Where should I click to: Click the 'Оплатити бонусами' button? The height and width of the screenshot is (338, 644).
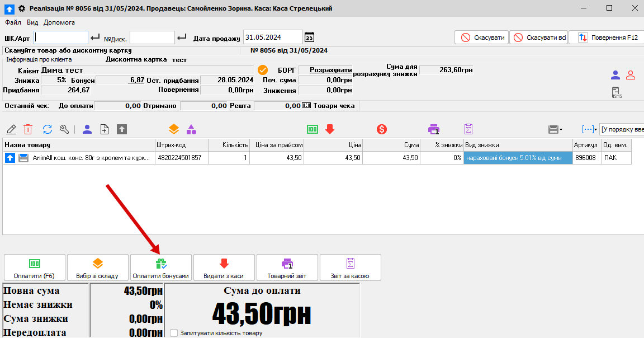coord(161,268)
